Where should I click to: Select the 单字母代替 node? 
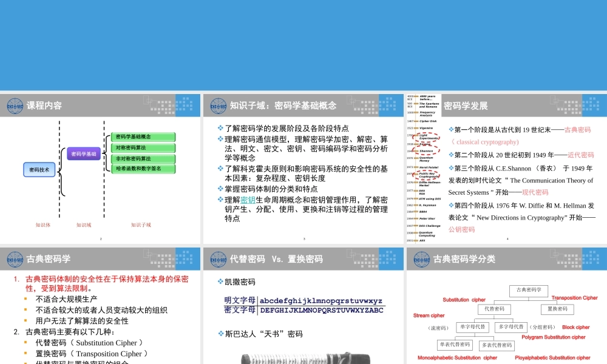(x=473, y=327)
